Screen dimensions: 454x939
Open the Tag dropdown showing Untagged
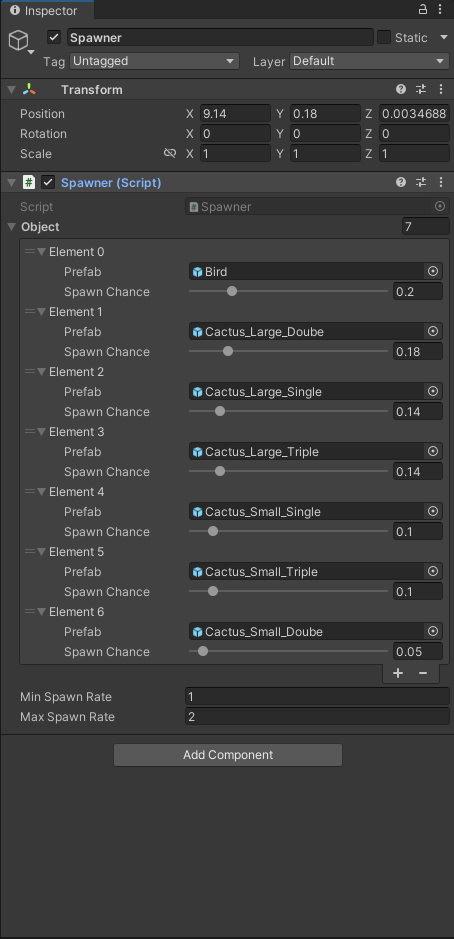pyautogui.click(x=155, y=61)
